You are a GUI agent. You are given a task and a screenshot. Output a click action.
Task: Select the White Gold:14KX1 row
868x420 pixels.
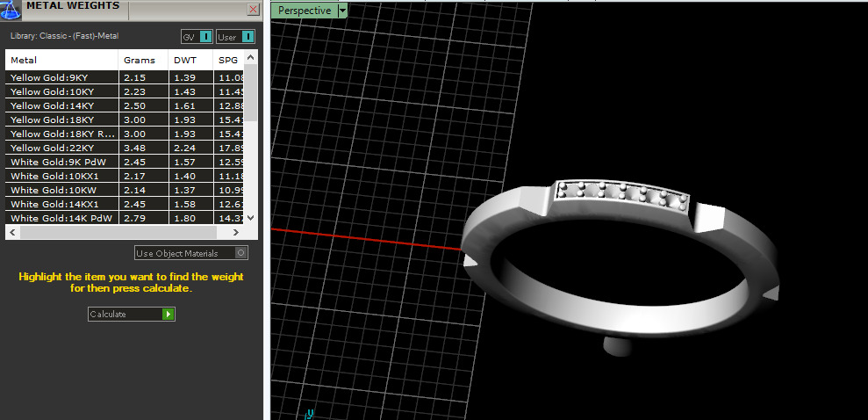click(x=125, y=204)
